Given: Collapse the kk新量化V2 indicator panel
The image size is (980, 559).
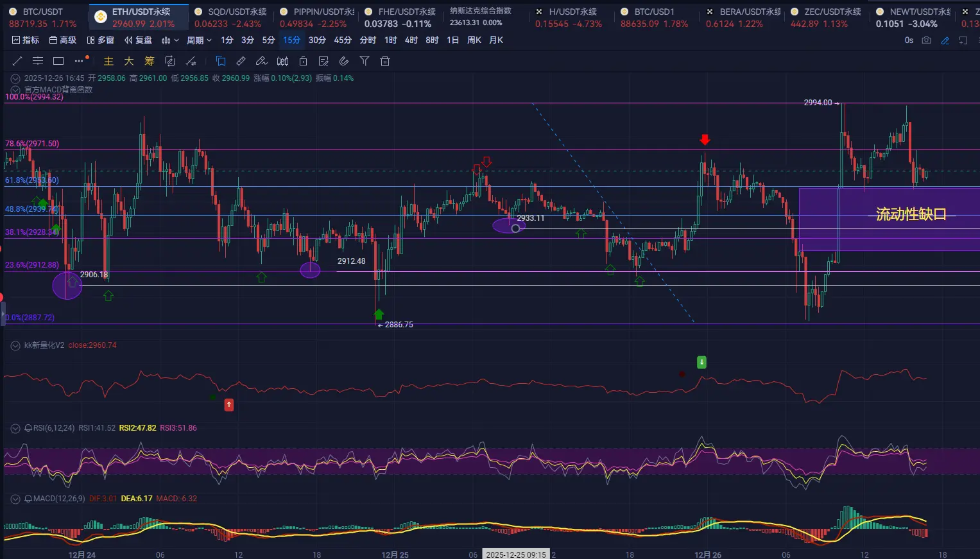Looking at the screenshot, I should click(15, 345).
